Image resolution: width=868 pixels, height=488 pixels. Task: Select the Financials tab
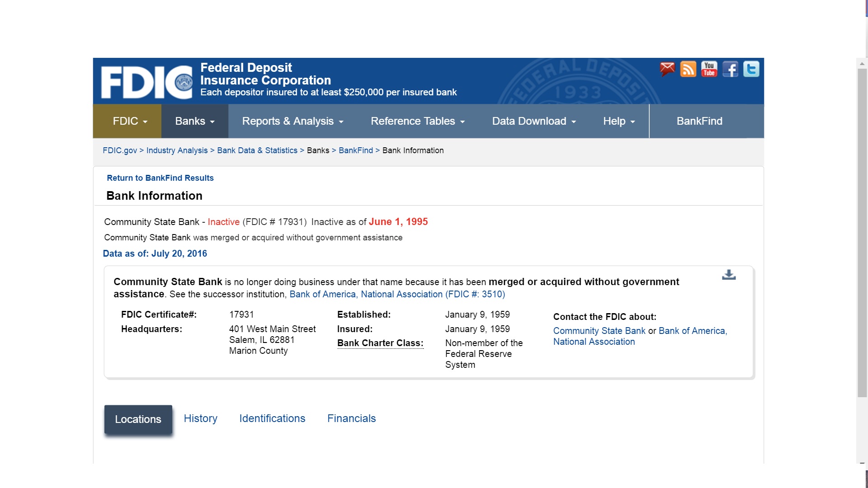(x=351, y=418)
